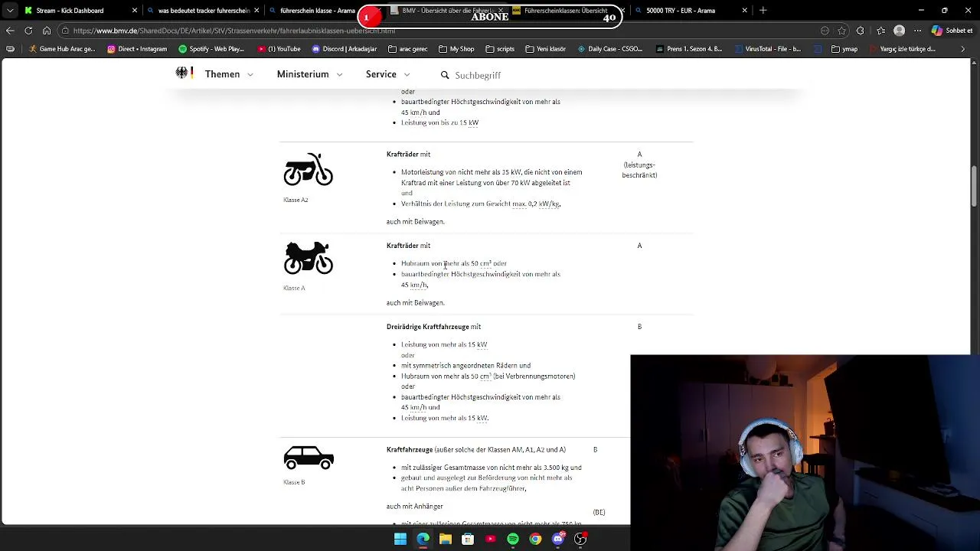Reload the page with refresh icon
The image size is (980, 551).
[x=28, y=31]
